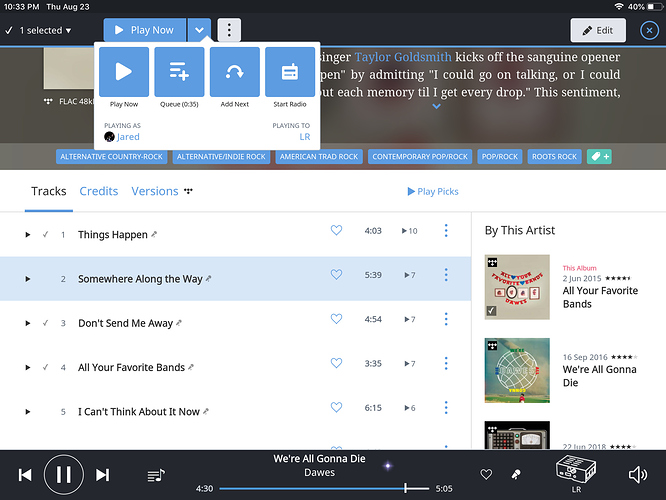Screen dimensions: 666x500
Task: Click the Start Radio tile
Action: click(290, 72)
